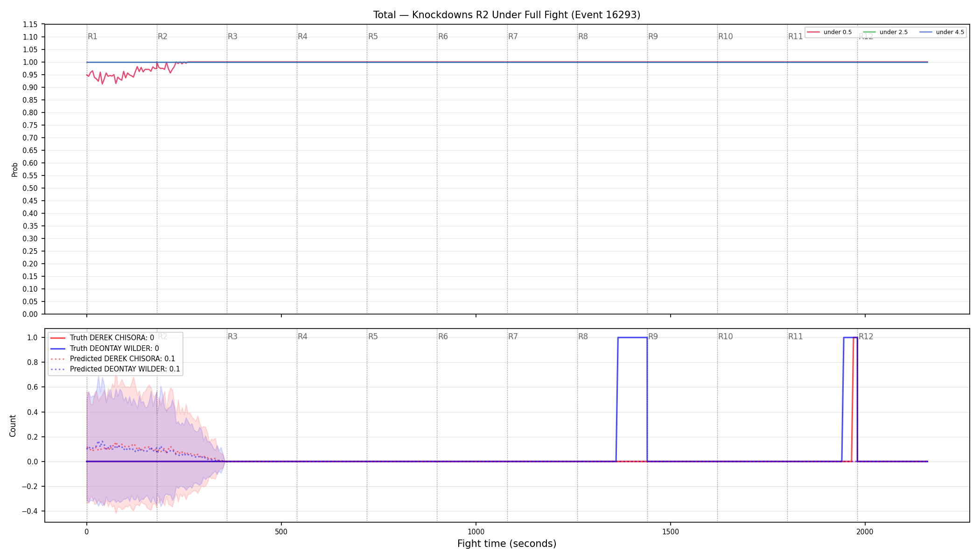Click the 500 tick on the time axis

281,532
